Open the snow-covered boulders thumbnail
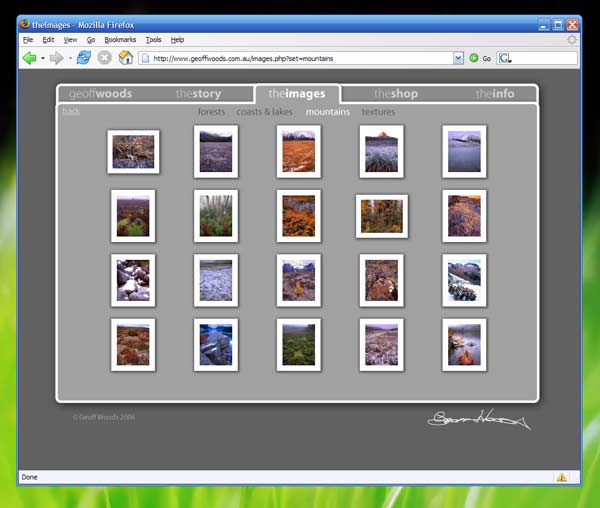Viewport: 600px width, 508px height. tap(133, 280)
